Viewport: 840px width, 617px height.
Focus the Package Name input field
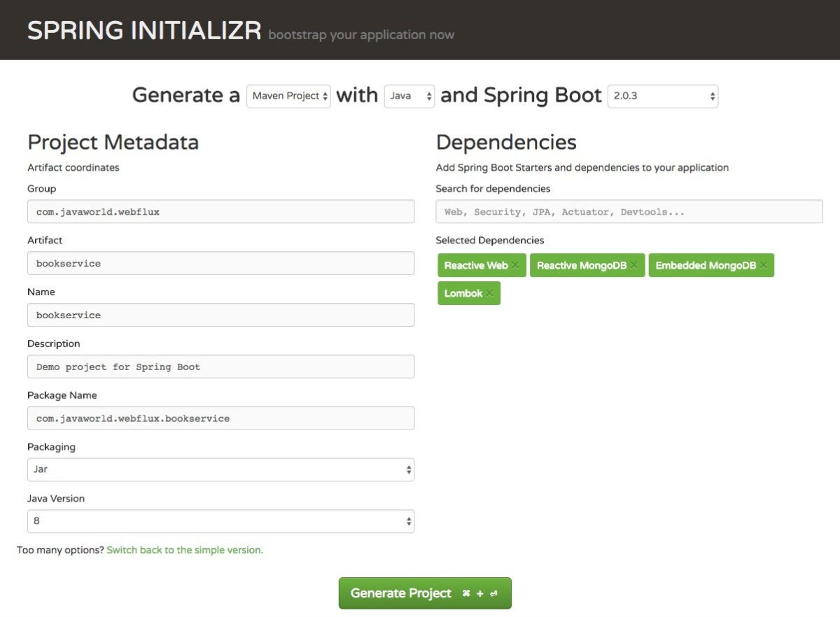point(220,418)
